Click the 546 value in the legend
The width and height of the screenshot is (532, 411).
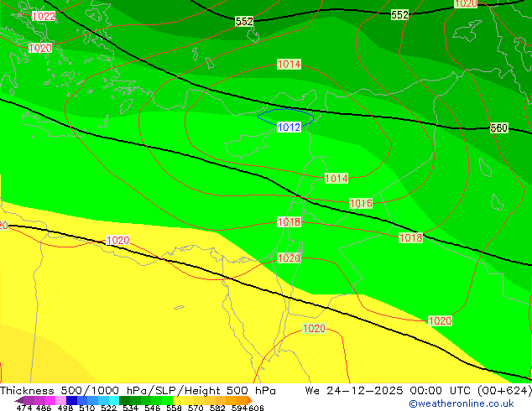pyautogui.click(x=152, y=408)
